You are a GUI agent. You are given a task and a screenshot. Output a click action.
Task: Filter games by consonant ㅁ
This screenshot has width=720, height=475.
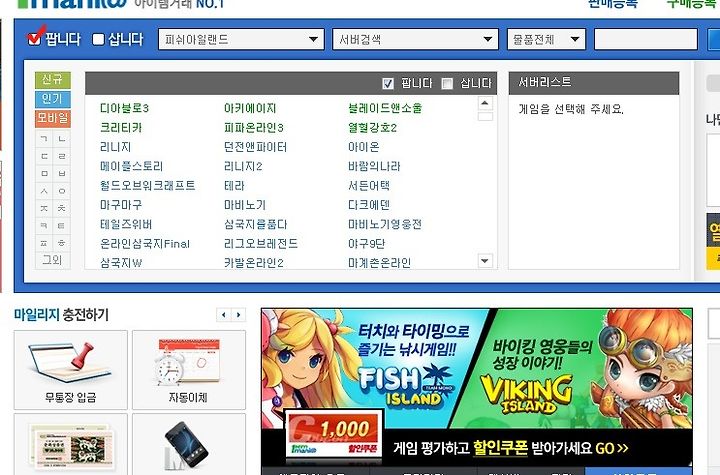click(44, 174)
